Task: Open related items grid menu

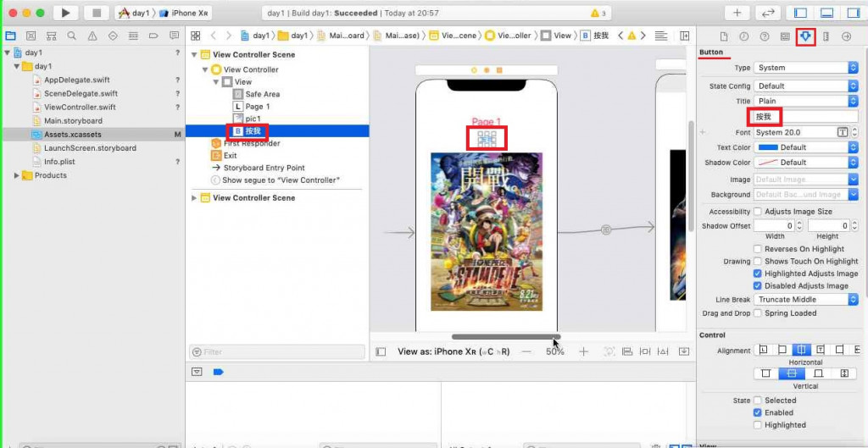Action: click(x=196, y=36)
